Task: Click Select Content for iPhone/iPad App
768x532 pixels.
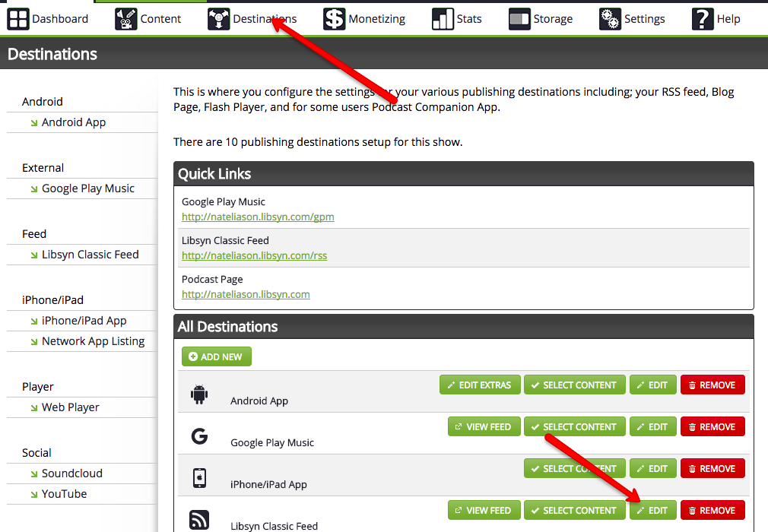Action: (x=575, y=468)
